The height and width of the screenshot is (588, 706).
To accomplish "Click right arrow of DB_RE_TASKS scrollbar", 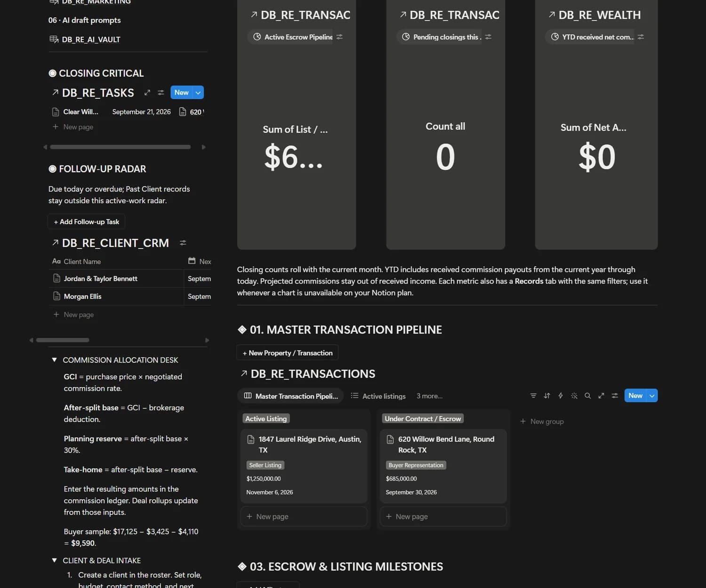I will pos(204,147).
